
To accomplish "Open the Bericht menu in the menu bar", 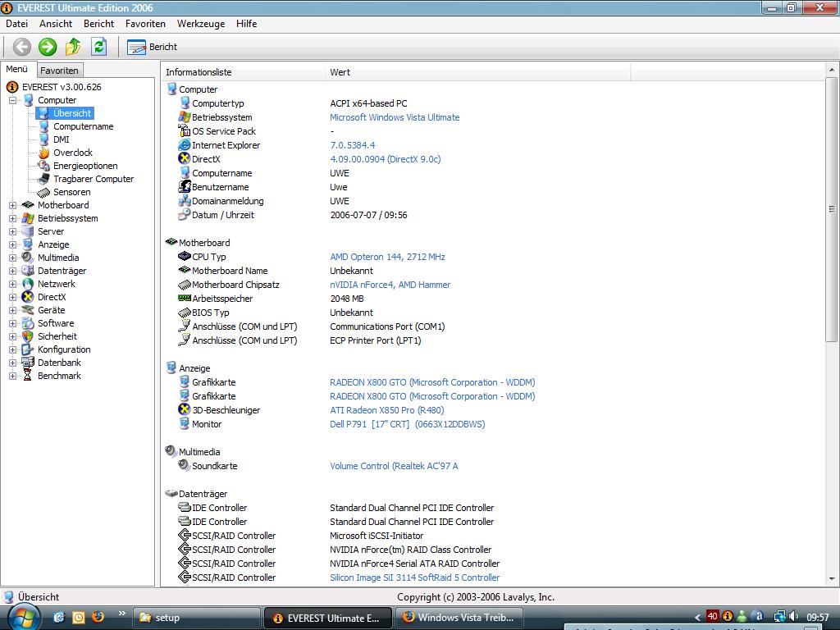I will [98, 24].
